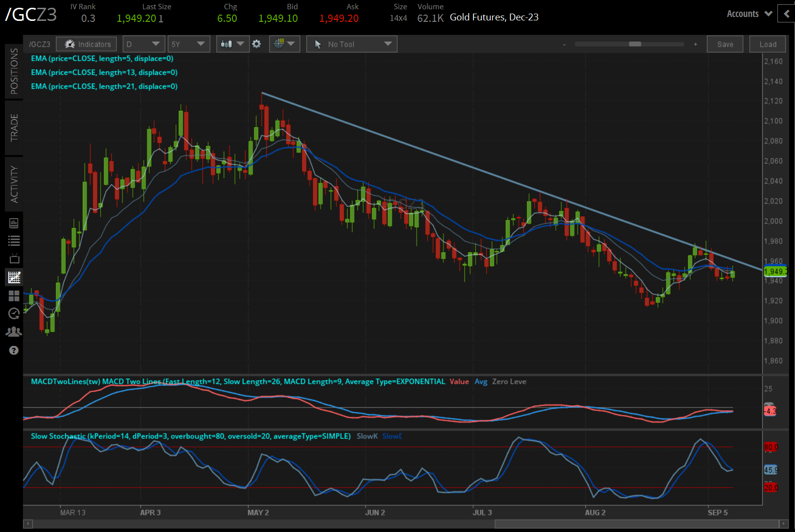Click the Indicators button
The image size is (795, 532).
pos(87,44)
